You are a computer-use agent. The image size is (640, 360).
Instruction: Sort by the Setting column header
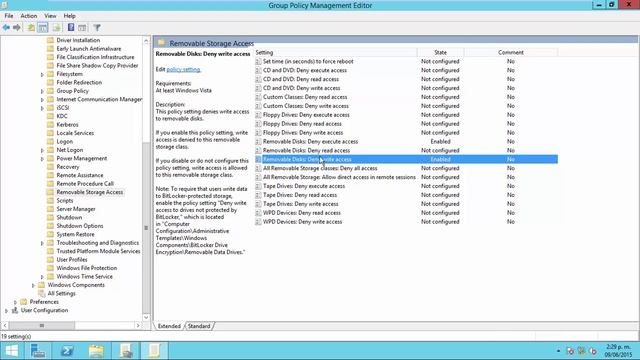[x=336, y=52]
